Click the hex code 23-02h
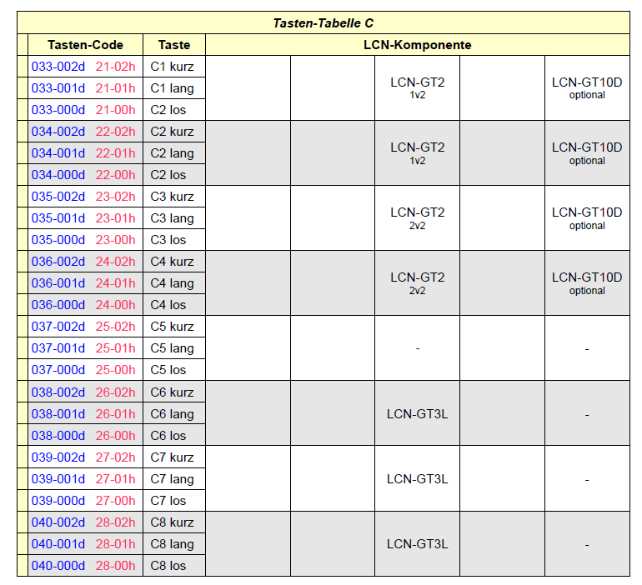642x585 pixels. click(115, 197)
